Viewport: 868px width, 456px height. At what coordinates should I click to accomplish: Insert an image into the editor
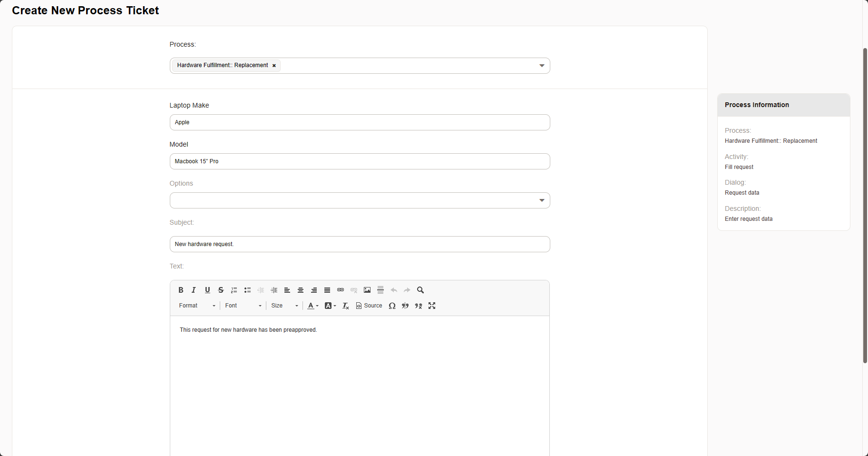(367, 290)
